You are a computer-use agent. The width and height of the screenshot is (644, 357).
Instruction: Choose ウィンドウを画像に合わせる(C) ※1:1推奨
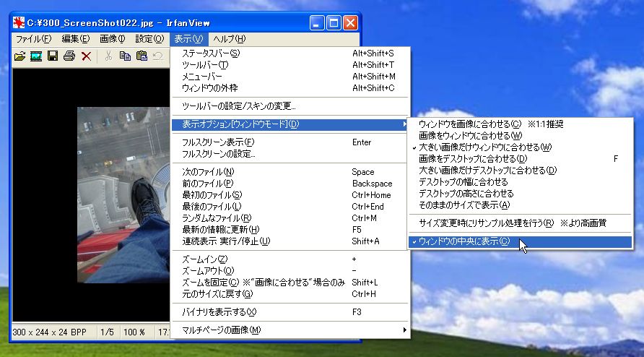pos(520,124)
